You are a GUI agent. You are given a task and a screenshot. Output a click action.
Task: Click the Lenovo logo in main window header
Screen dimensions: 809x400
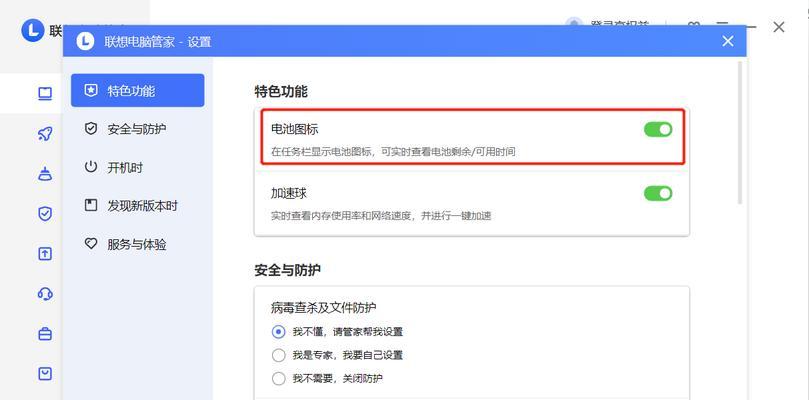32,30
